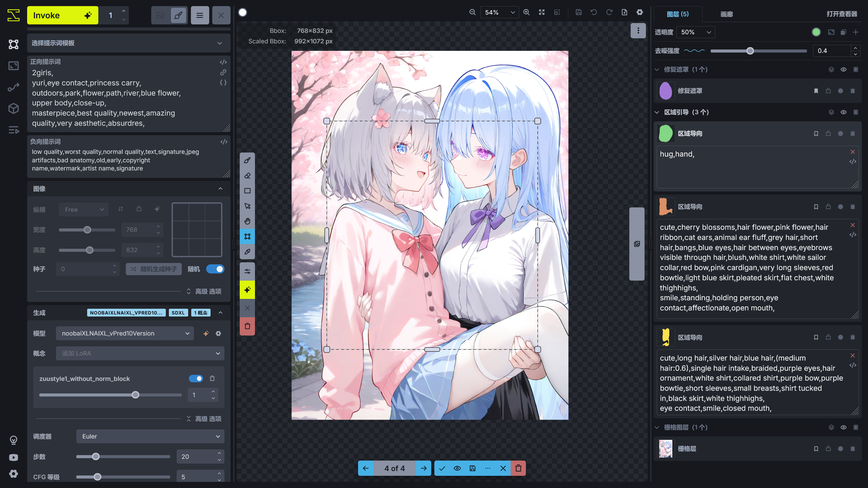Select the Eraser tool

click(x=247, y=175)
